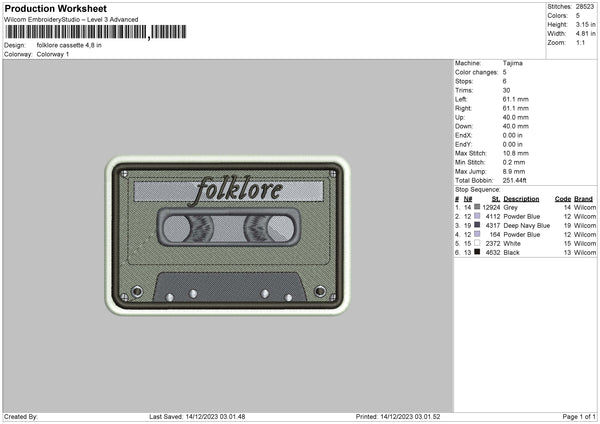Select the White color swatch in row 5

477,243
